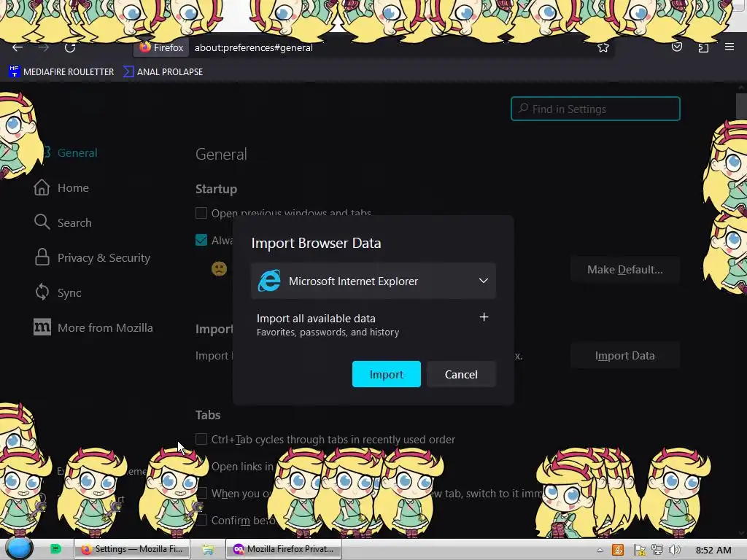The height and width of the screenshot is (560, 747).
Task: Open the file explorer folder taskbar icon
Action: [207, 550]
